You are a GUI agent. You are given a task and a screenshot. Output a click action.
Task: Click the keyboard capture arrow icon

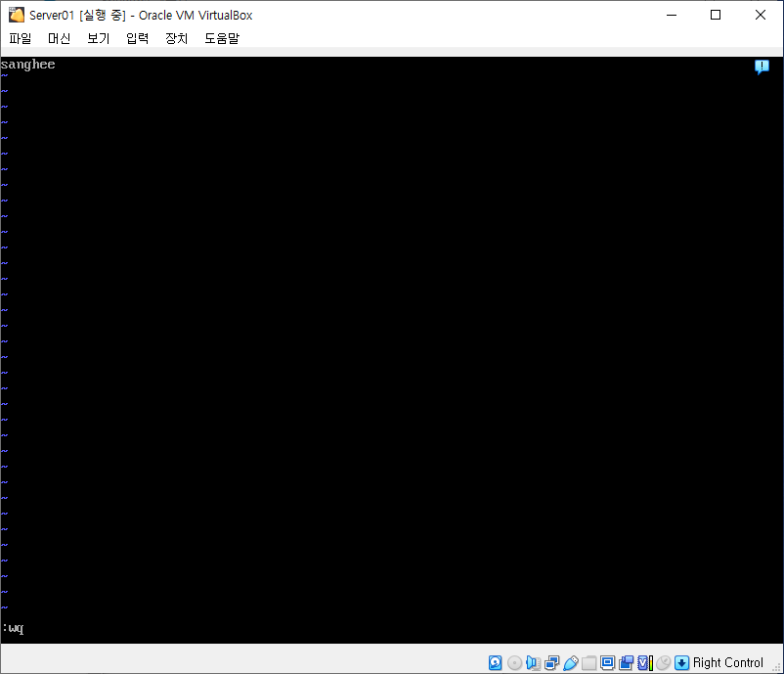click(x=681, y=662)
